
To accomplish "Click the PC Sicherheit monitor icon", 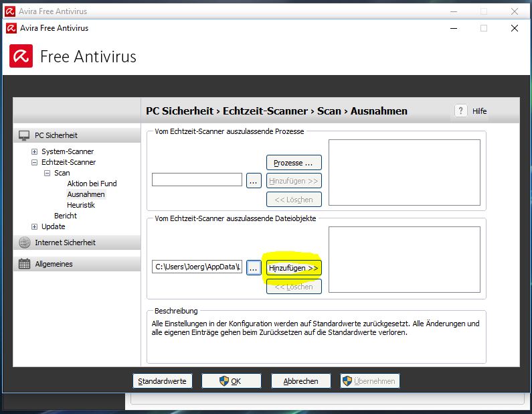I will click(24, 135).
